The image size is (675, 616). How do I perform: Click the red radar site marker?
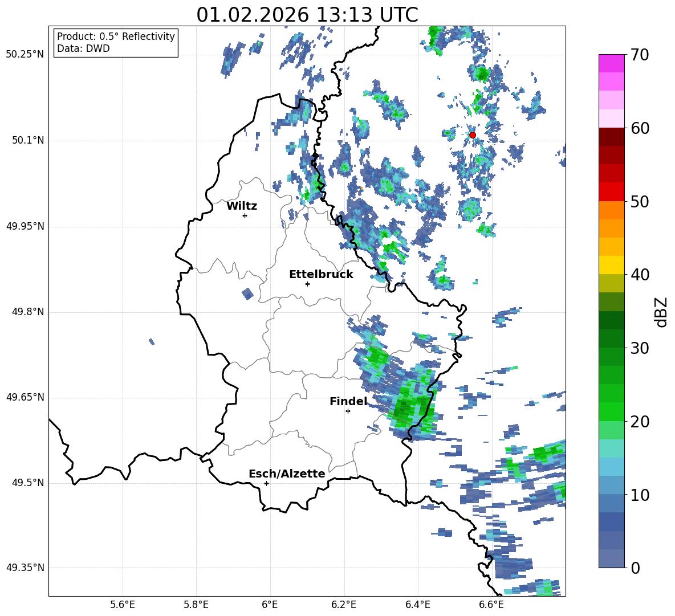coord(472,135)
